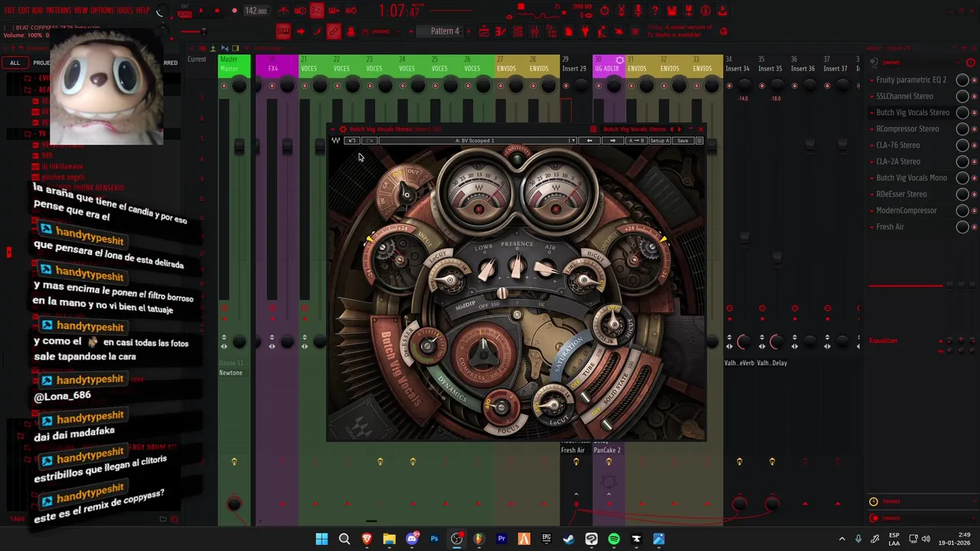Open Windows Start menu
Screen dimensions: 980x551
[322, 539]
